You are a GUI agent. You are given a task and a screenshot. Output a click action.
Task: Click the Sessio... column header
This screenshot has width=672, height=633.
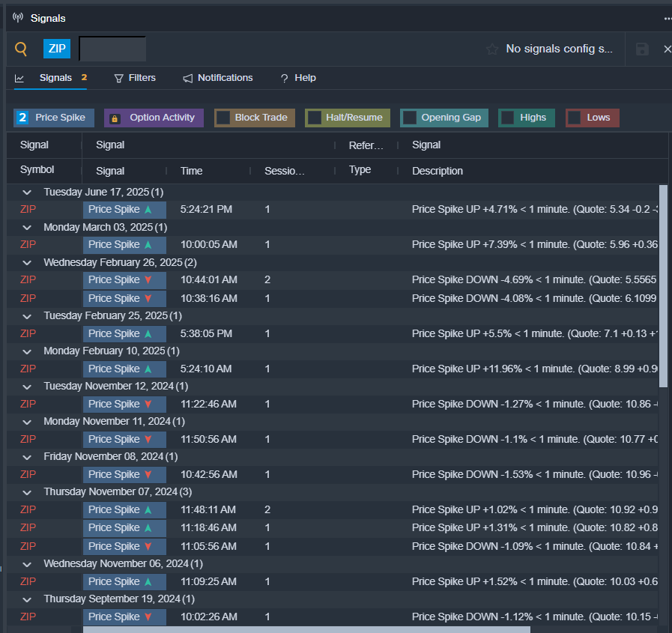point(285,171)
